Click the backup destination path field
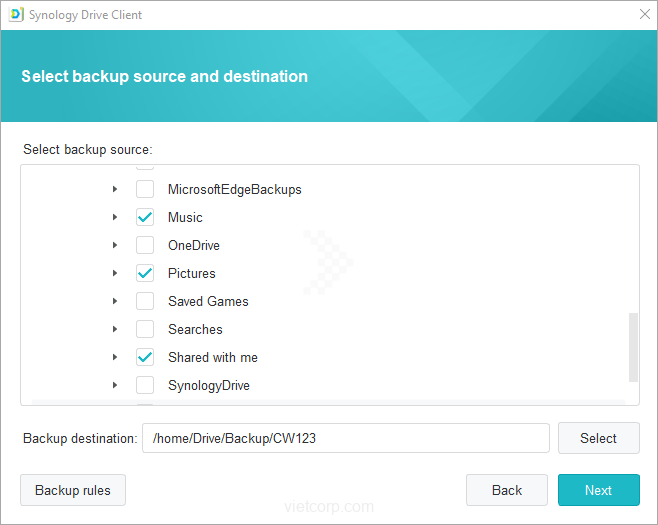 [x=345, y=438]
